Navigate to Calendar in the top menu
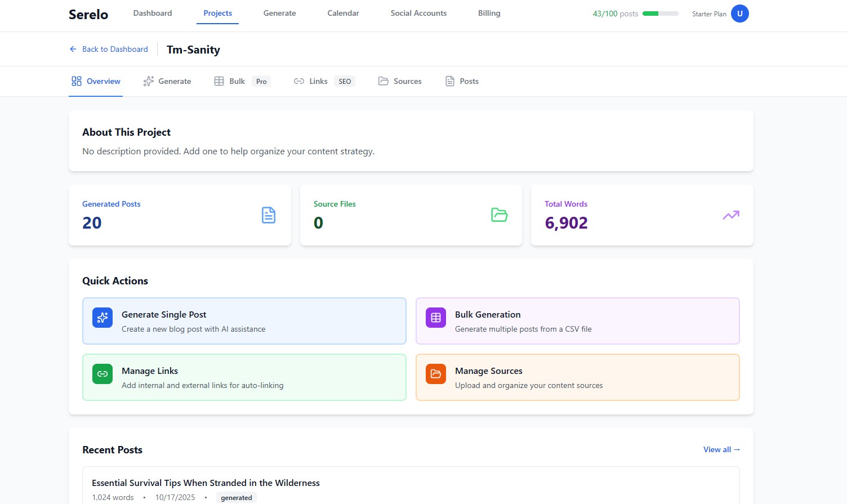Viewport: 847px width, 504px height. [343, 13]
